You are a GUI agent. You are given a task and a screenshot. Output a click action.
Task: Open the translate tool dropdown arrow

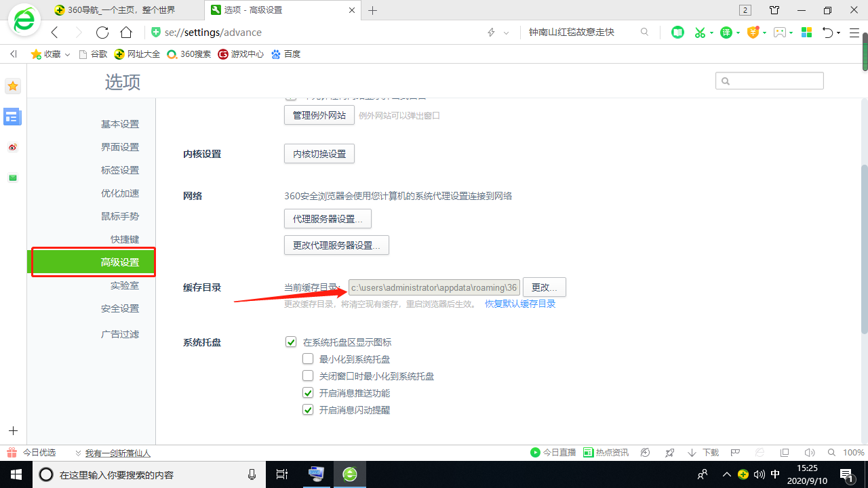737,32
